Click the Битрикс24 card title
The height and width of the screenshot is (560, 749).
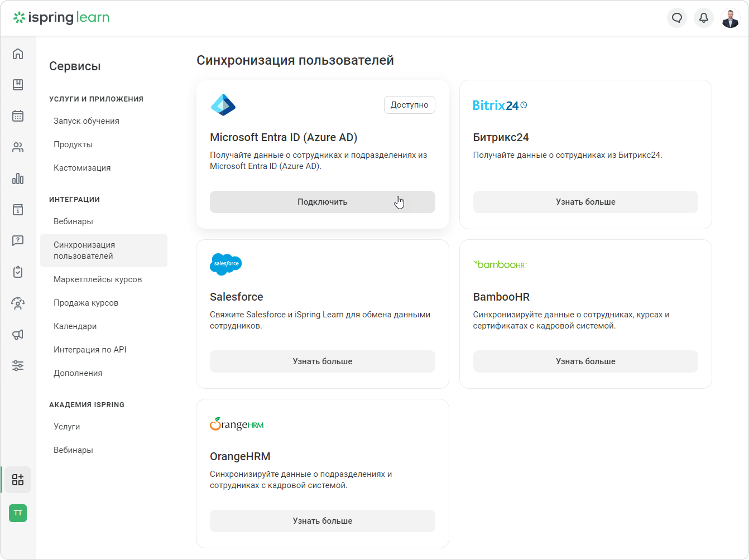pos(501,137)
